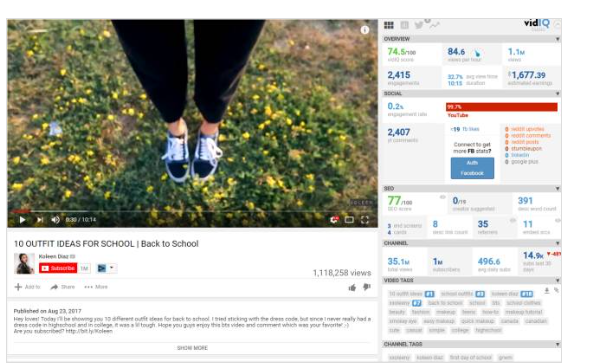Click the 'highschool' video tag
The width and height of the screenshot is (613, 363).
click(488, 330)
